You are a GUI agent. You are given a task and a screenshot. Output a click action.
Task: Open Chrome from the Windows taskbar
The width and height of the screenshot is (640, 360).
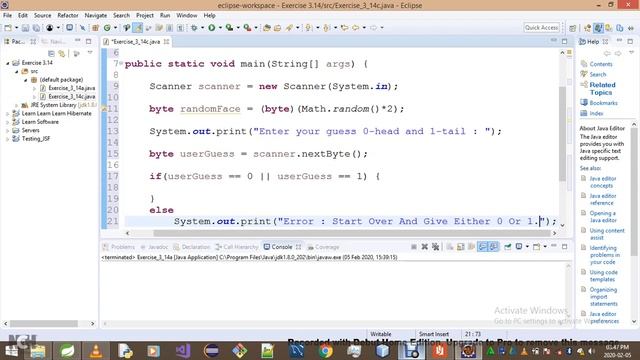[325, 351]
